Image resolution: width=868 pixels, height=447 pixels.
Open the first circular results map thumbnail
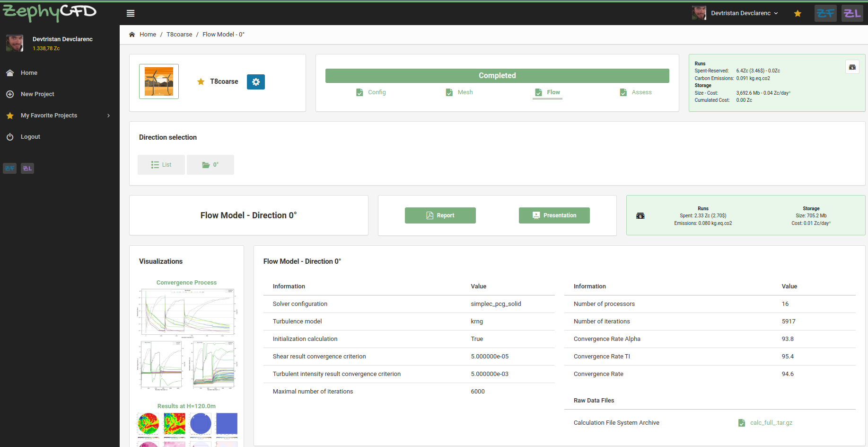[x=148, y=424]
